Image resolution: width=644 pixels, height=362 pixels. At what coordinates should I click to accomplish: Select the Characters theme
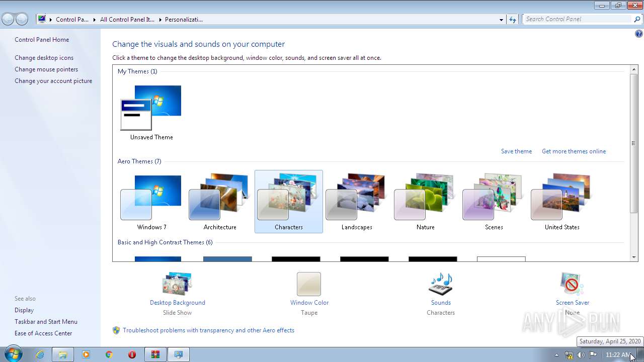[x=289, y=201]
